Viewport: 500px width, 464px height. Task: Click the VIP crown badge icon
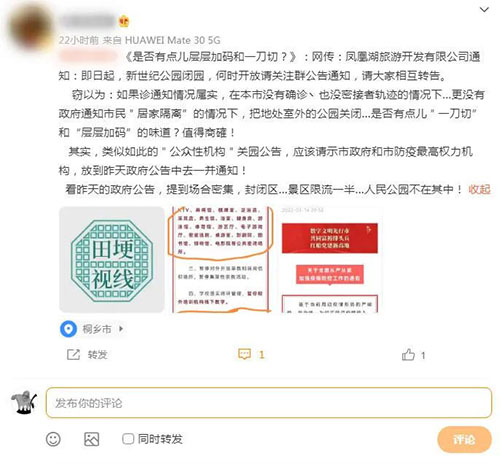pos(124,22)
